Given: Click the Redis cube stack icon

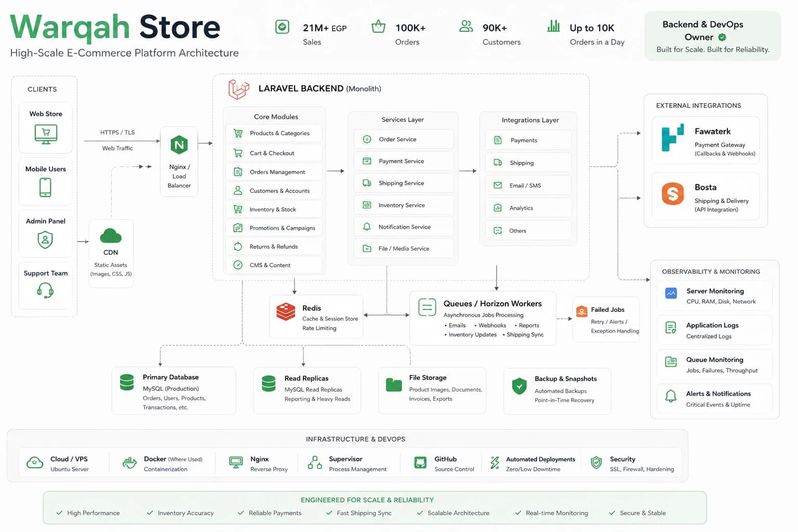Looking at the screenshot, I should pos(286,312).
